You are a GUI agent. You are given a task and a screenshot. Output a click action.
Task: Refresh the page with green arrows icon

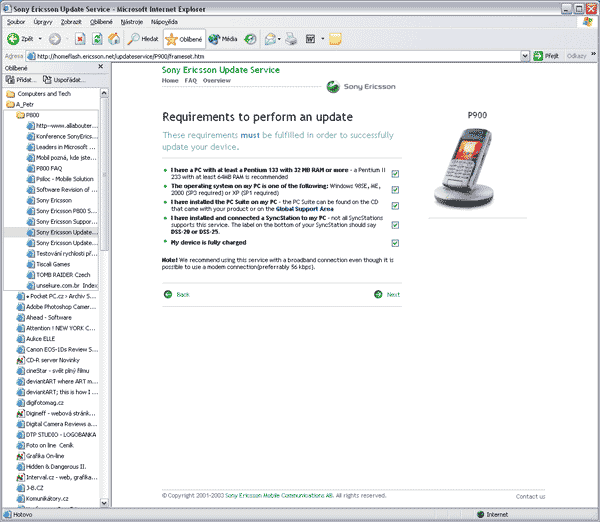(x=97, y=39)
